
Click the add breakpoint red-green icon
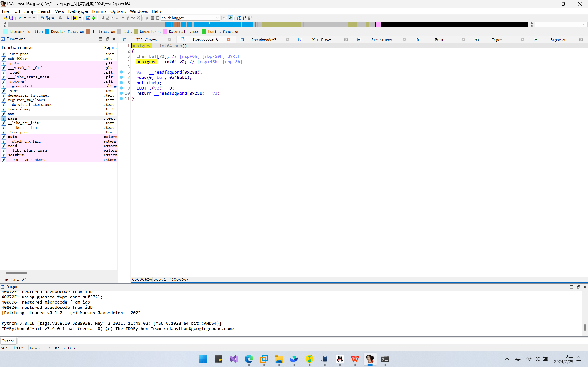(244, 18)
